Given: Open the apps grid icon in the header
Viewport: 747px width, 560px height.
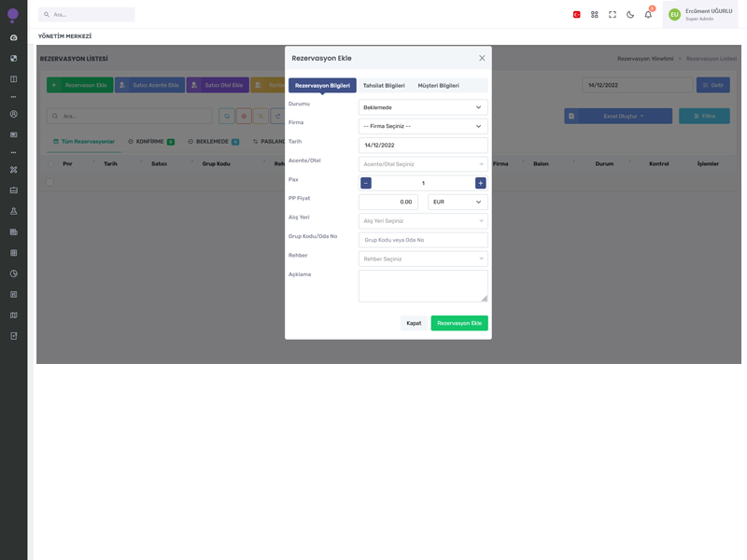Looking at the screenshot, I should [595, 15].
